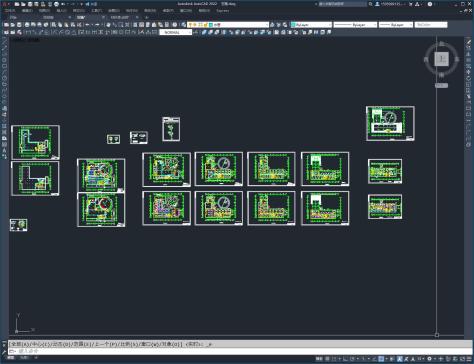
Task: Click New in the quick access toolbar
Action: (17, 4)
